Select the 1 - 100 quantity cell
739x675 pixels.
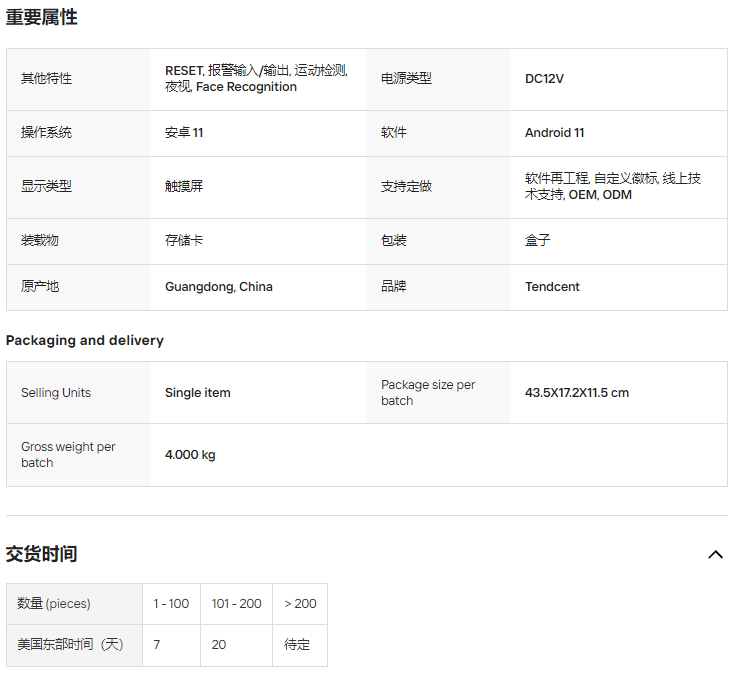tap(172, 604)
